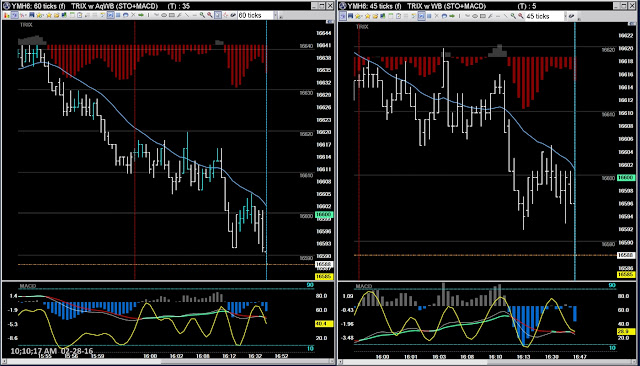Minimize the 45 ticks chart window
This screenshot has width=640, height=366.
coord(616,6)
